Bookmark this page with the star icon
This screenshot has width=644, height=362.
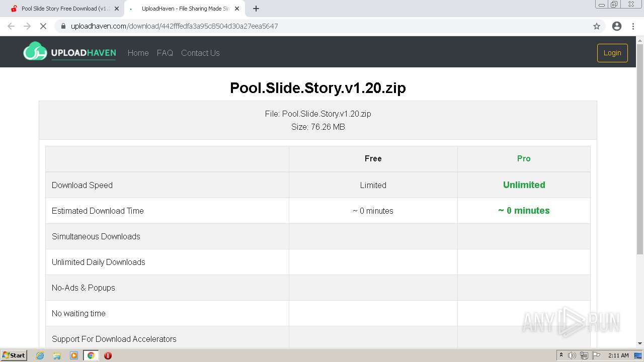pyautogui.click(x=597, y=26)
